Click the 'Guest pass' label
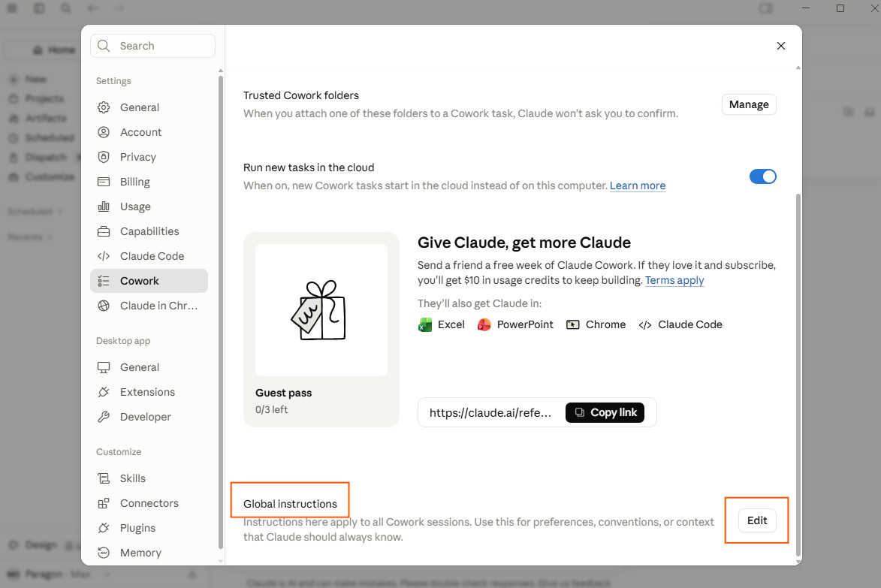 coord(283,393)
